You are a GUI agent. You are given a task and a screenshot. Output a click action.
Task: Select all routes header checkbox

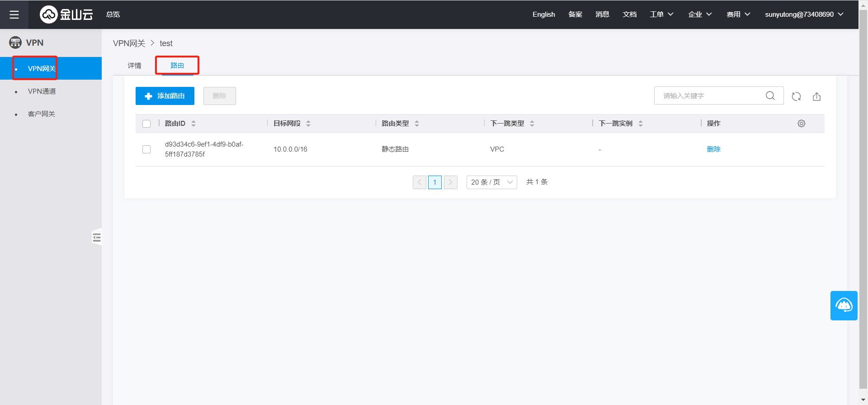[x=146, y=124]
